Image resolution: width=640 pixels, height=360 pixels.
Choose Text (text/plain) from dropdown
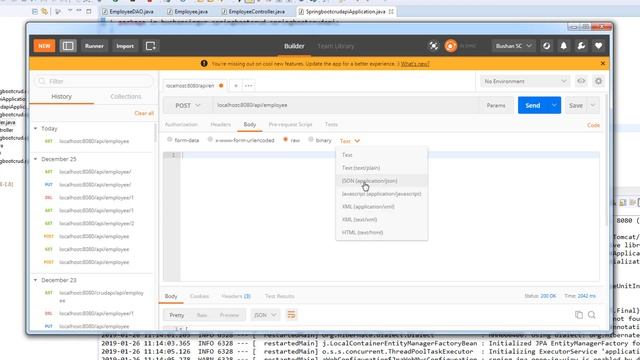coord(382,168)
